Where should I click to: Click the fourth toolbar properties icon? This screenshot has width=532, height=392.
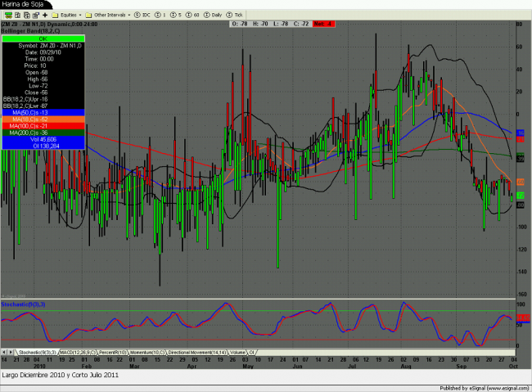(36, 15)
